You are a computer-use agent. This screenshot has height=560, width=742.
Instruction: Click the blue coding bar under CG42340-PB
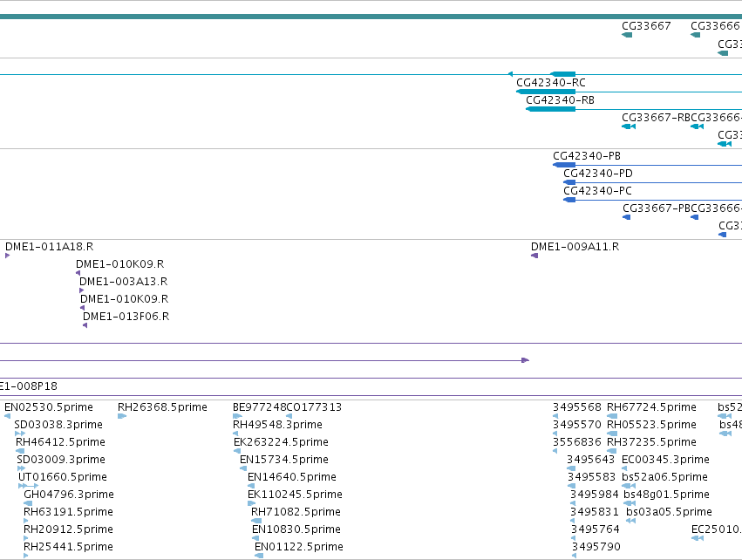(x=564, y=165)
